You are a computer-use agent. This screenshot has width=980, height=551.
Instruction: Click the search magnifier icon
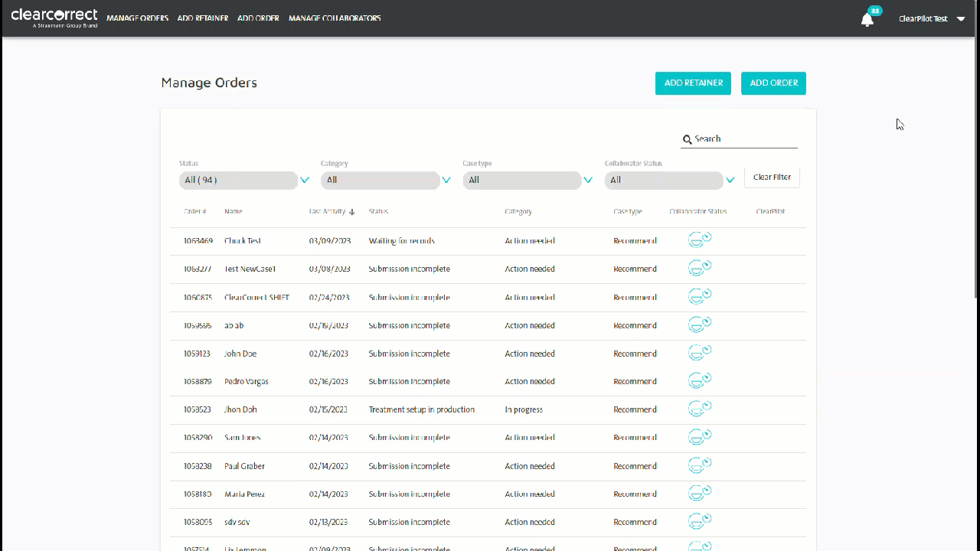(x=688, y=139)
